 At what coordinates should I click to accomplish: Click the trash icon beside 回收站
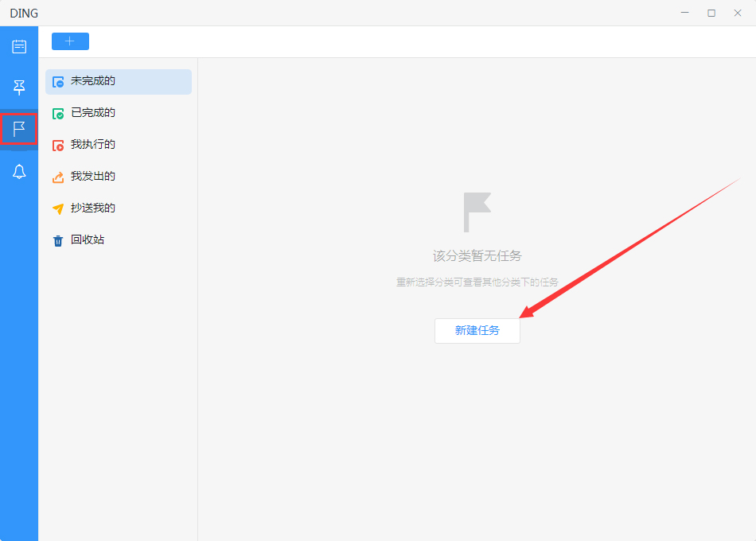click(57, 239)
